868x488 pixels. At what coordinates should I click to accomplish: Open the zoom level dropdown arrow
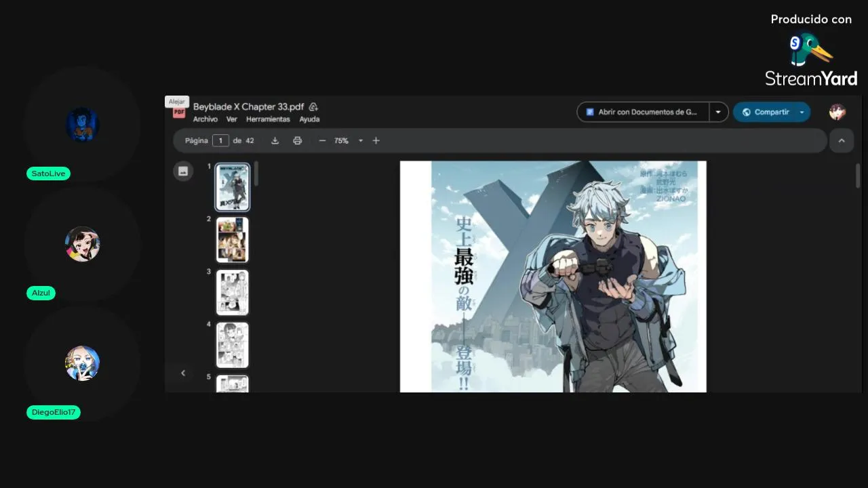tap(361, 140)
